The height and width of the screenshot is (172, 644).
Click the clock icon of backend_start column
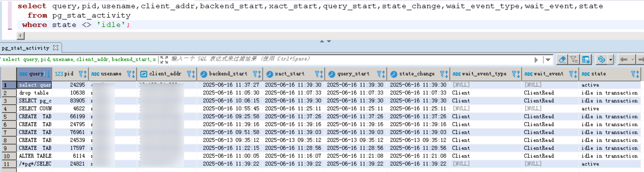click(x=204, y=74)
